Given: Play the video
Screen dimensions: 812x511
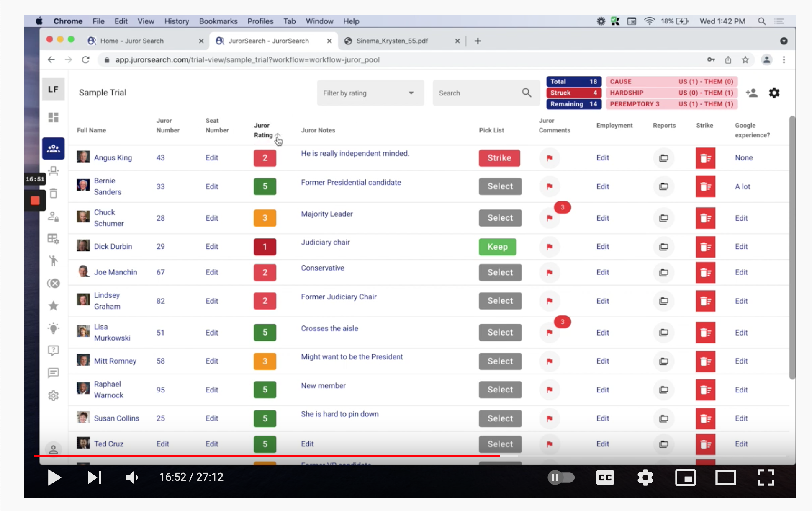Looking at the screenshot, I should [x=54, y=477].
